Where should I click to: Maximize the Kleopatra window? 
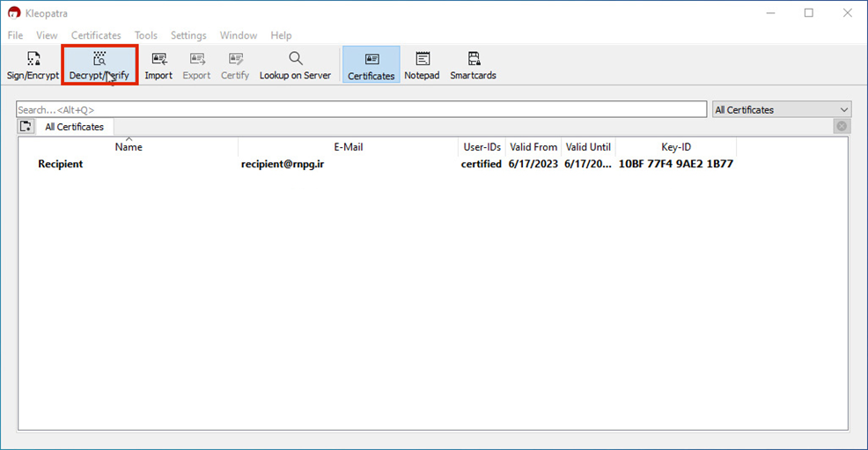(x=809, y=12)
